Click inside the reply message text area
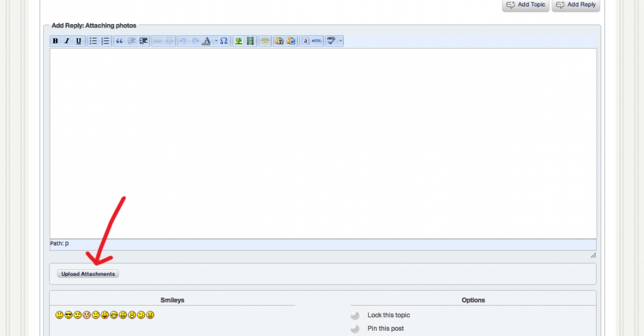The width and height of the screenshot is (644, 336). point(323,143)
